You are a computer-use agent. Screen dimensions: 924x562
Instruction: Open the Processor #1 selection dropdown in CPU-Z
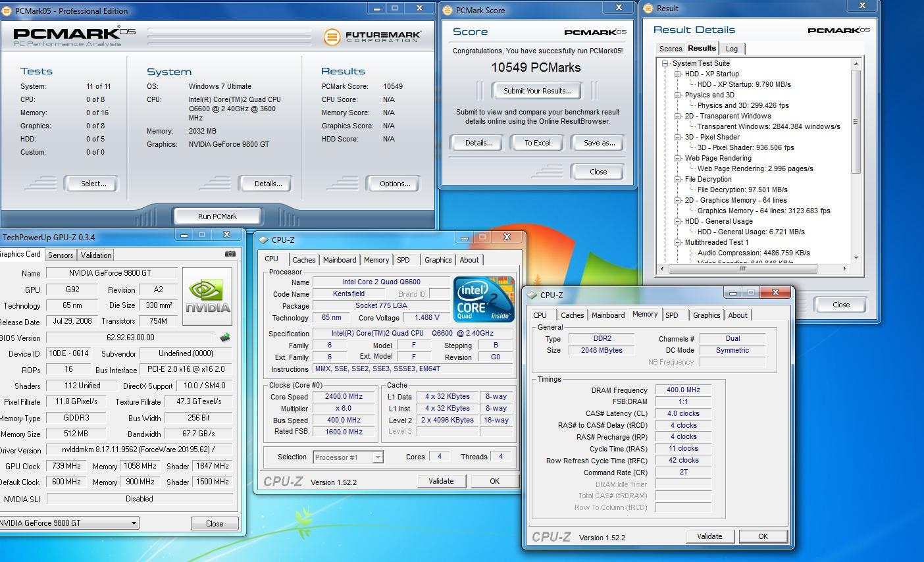[x=378, y=457]
